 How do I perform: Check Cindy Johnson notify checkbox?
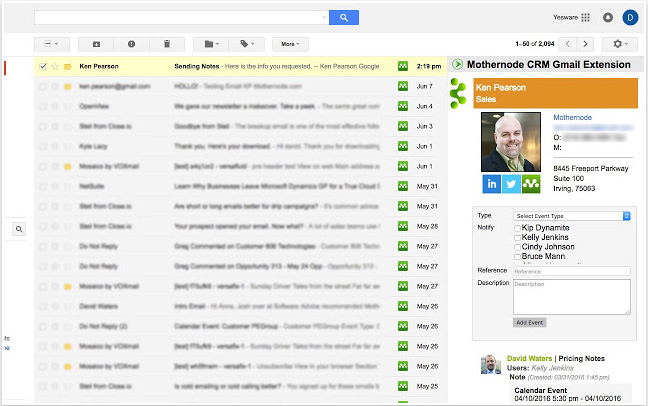pyautogui.click(x=517, y=247)
